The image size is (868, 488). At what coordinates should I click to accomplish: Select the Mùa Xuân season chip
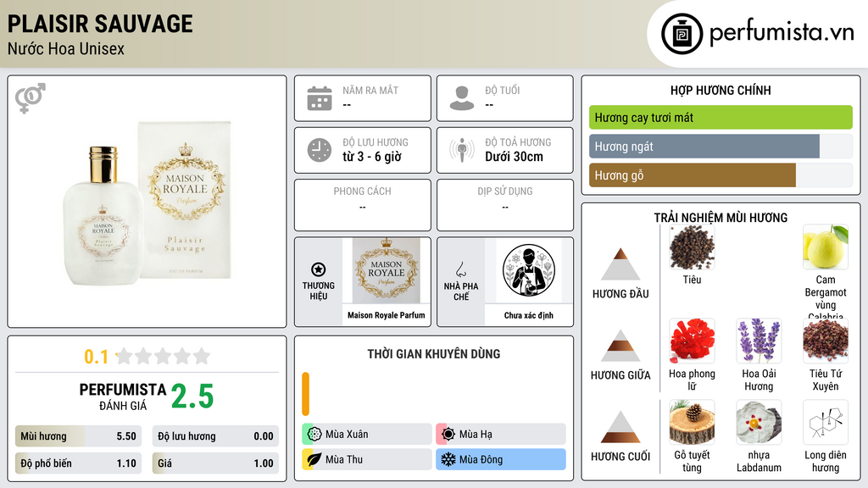pyautogui.click(x=367, y=434)
